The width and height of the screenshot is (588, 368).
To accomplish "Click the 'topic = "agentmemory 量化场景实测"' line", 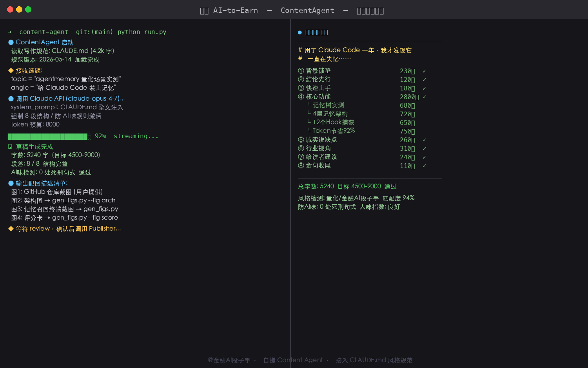I will 66,79.
